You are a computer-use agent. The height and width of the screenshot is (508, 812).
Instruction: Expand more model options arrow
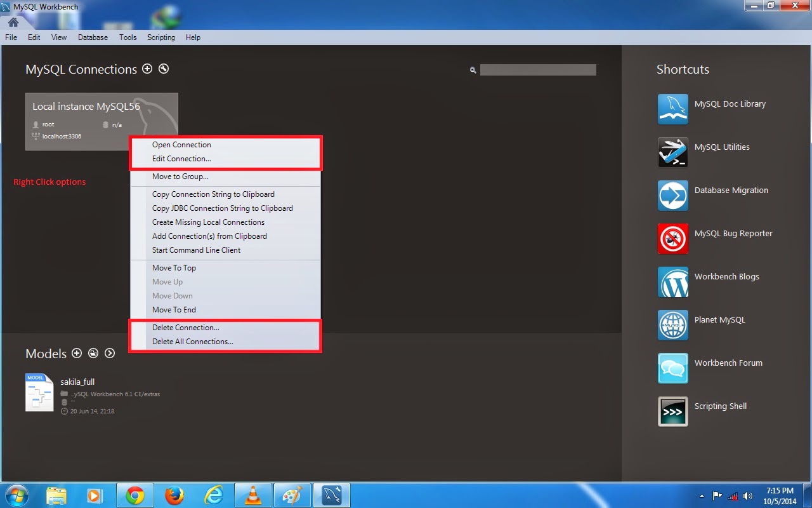tap(109, 353)
